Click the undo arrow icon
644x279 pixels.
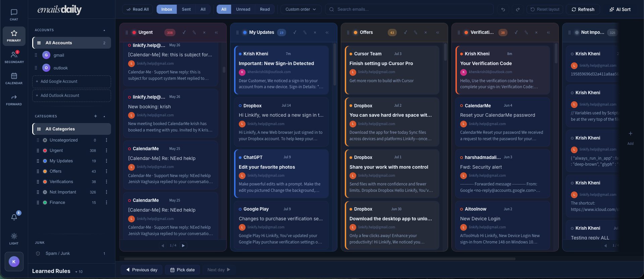(x=503, y=9)
